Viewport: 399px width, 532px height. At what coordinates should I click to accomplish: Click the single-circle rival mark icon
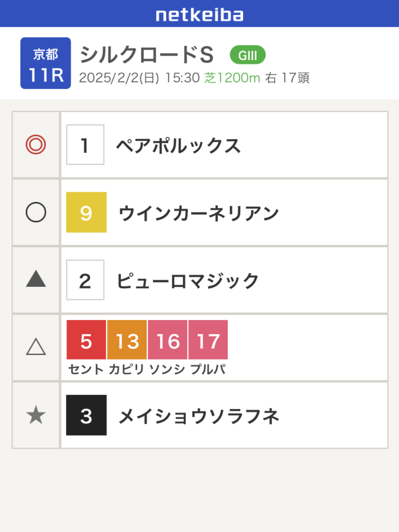pyautogui.click(x=36, y=212)
